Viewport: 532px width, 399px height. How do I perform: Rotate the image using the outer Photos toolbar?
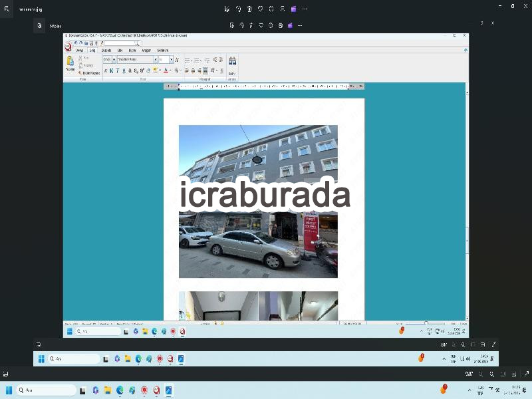coord(239,9)
